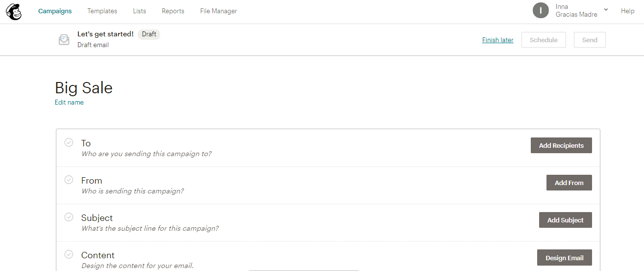Go to the Templates menu item
Image resolution: width=644 pixels, height=271 pixels.
pos(102,11)
